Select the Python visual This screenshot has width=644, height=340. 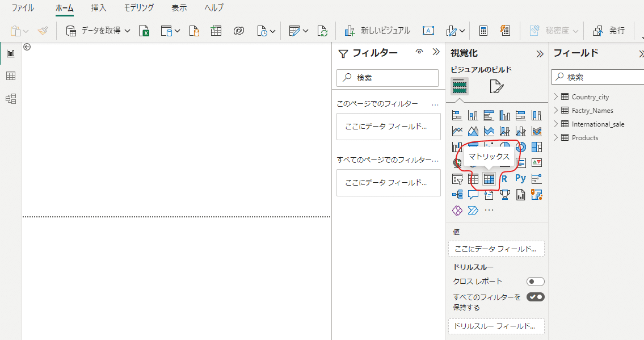pyautogui.click(x=520, y=179)
